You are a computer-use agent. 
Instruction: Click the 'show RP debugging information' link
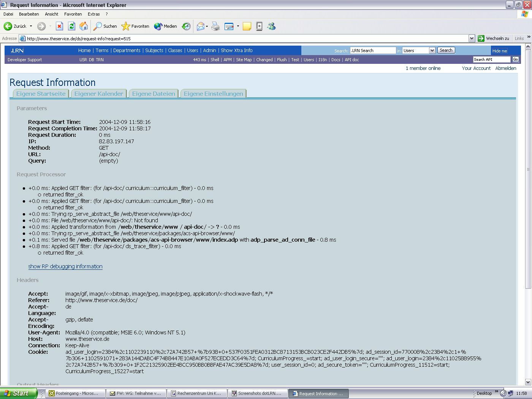click(x=65, y=266)
